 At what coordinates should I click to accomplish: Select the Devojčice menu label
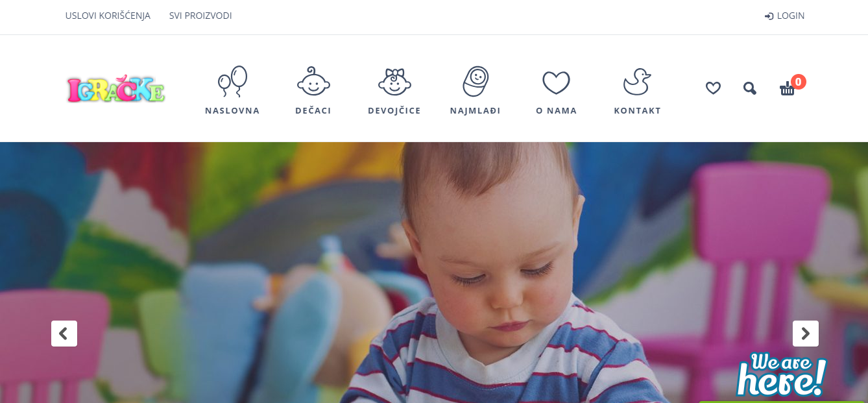coord(394,111)
